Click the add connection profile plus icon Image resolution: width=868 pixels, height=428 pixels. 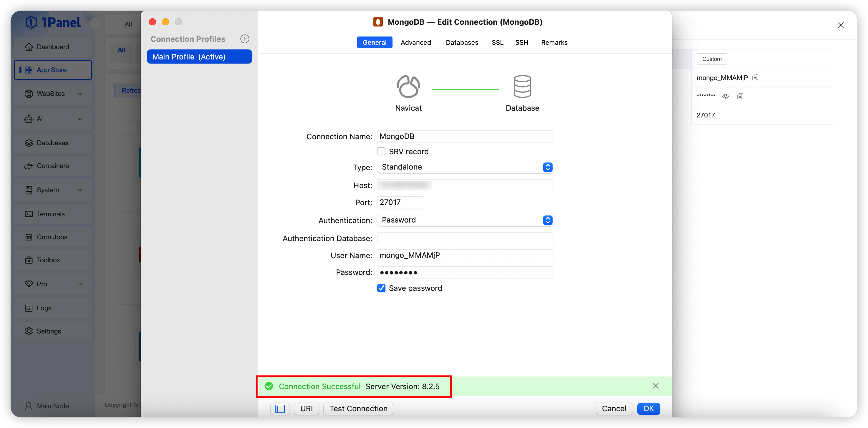pos(245,39)
